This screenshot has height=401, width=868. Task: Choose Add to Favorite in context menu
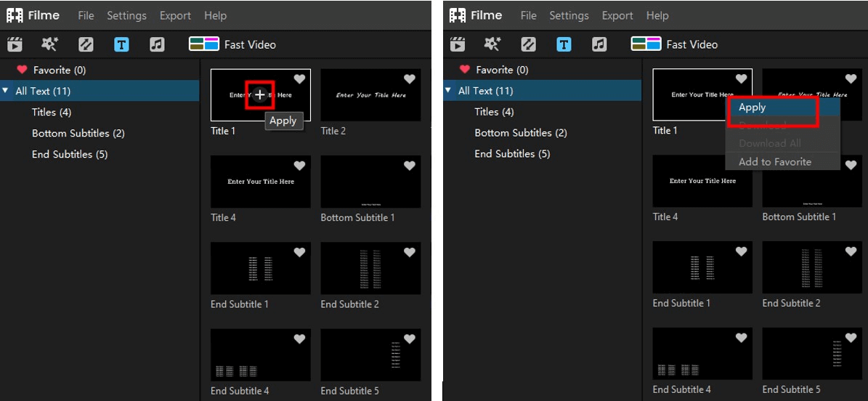[x=774, y=162]
